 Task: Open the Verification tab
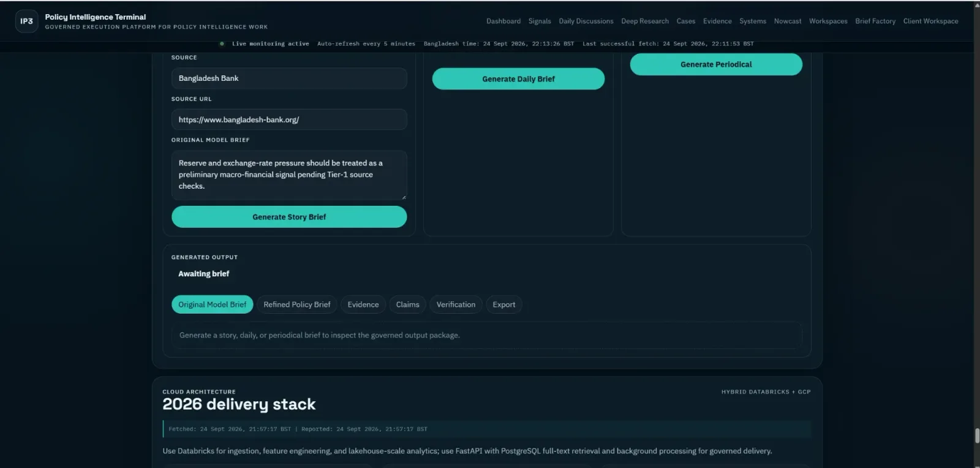pyautogui.click(x=456, y=304)
